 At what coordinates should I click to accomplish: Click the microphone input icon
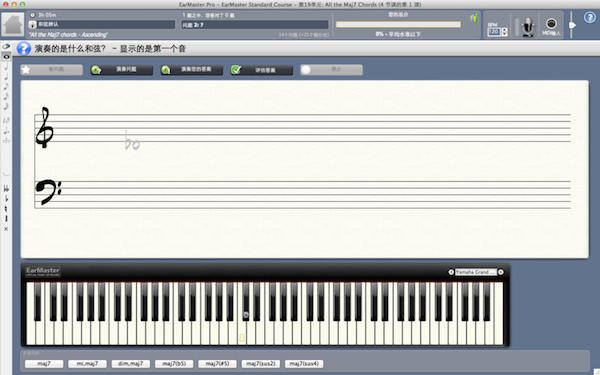[528, 27]
